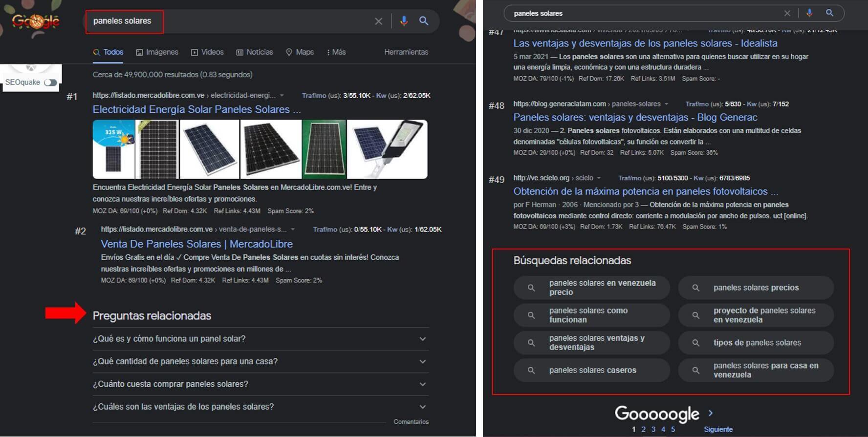The image size is (868, 437).
Task: Expand '¿Cuáles son las ventajas de los paneles solares?'
Action: pyautogui.click(x=260, y=407)
